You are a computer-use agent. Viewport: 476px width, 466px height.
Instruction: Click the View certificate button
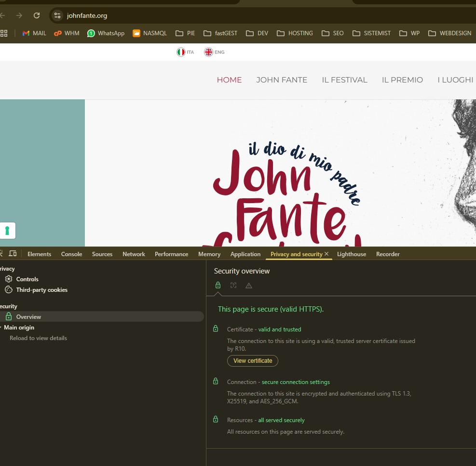click(x=253, y=361)
